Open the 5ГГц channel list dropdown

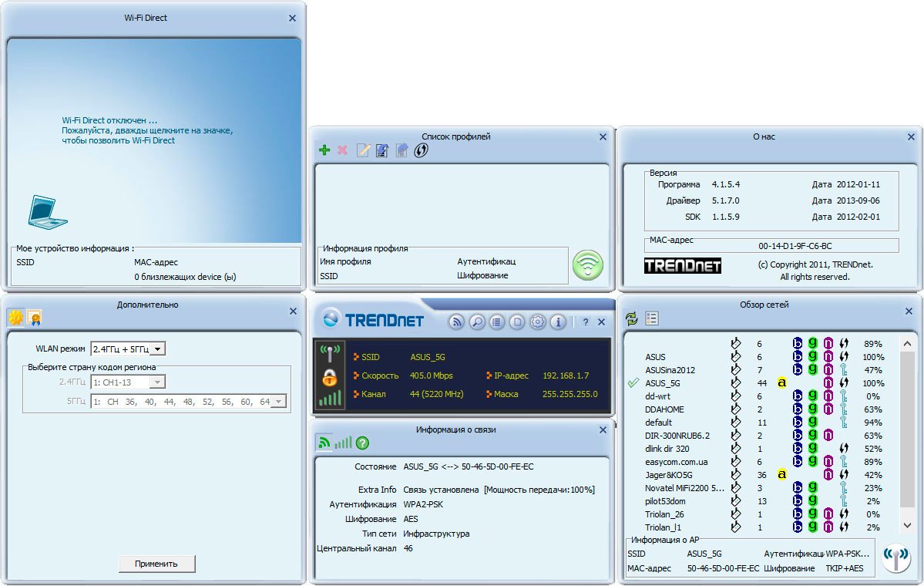[x=279, y=402]
